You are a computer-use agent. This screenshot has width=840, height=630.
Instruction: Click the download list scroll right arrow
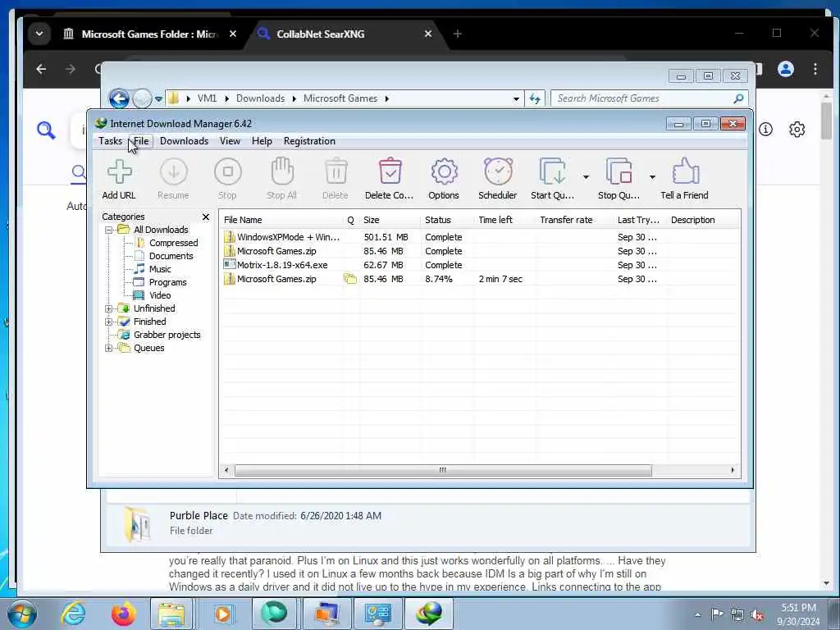(x=733, y=470)
